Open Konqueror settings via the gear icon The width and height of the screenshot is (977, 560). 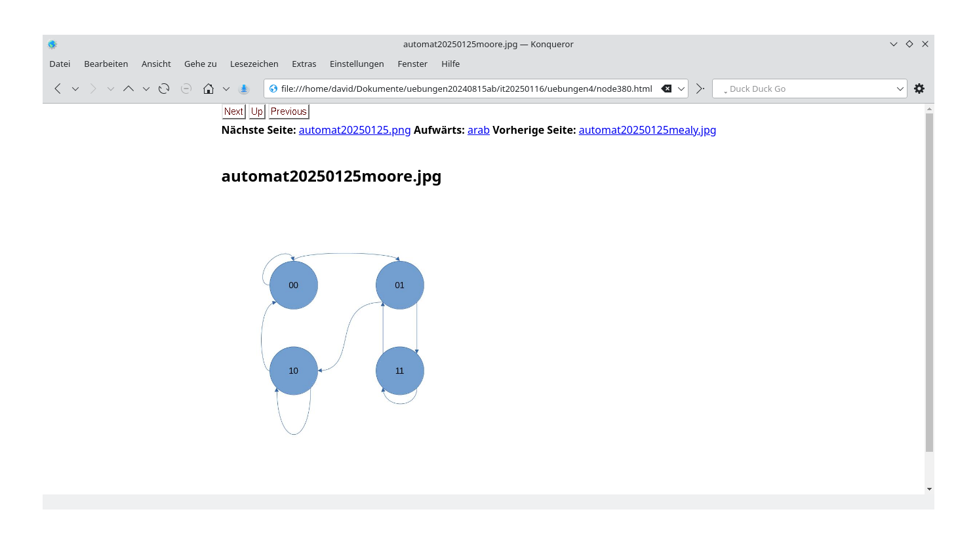[919, 89]
